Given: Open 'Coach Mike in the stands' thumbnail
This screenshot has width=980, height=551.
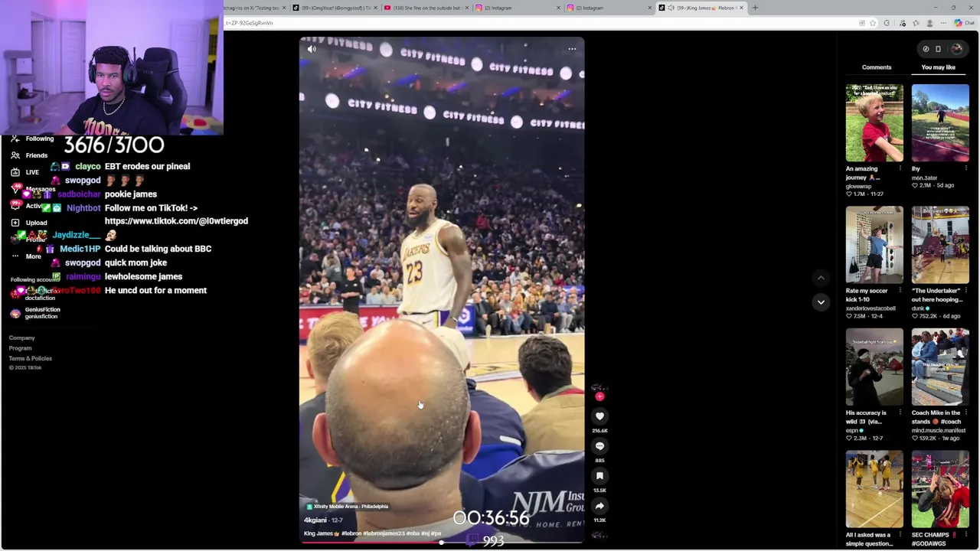Looking at the screenshot, I should click(940, 367).
